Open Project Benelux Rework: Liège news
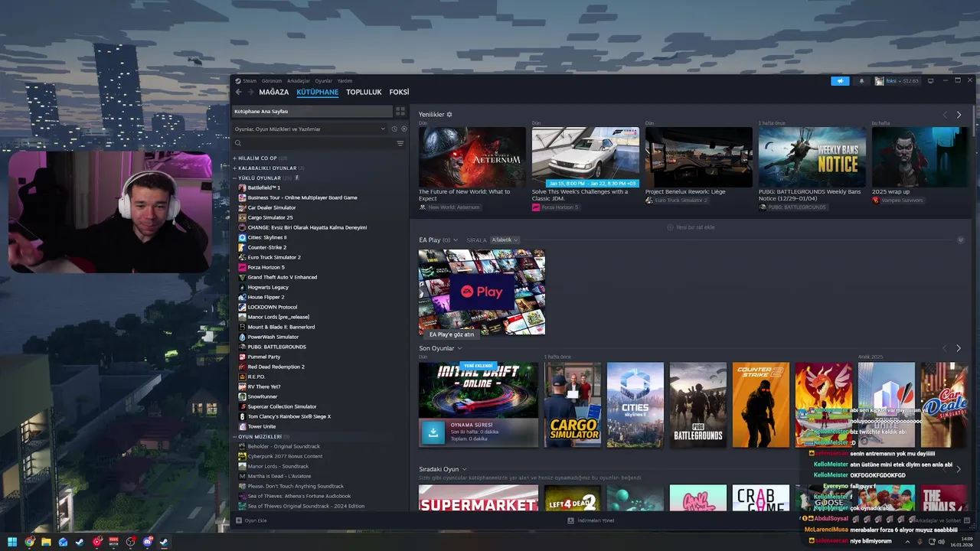980x551 pixels. point(699,158)
